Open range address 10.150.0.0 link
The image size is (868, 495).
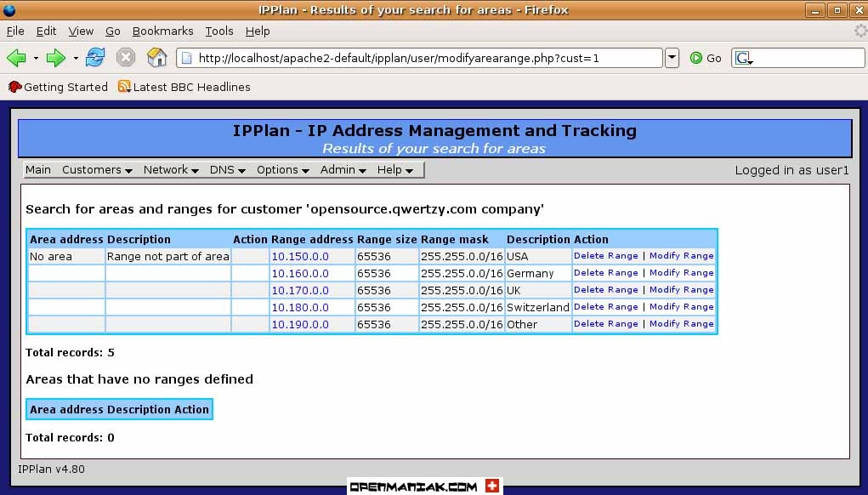(x=300, y=256)
